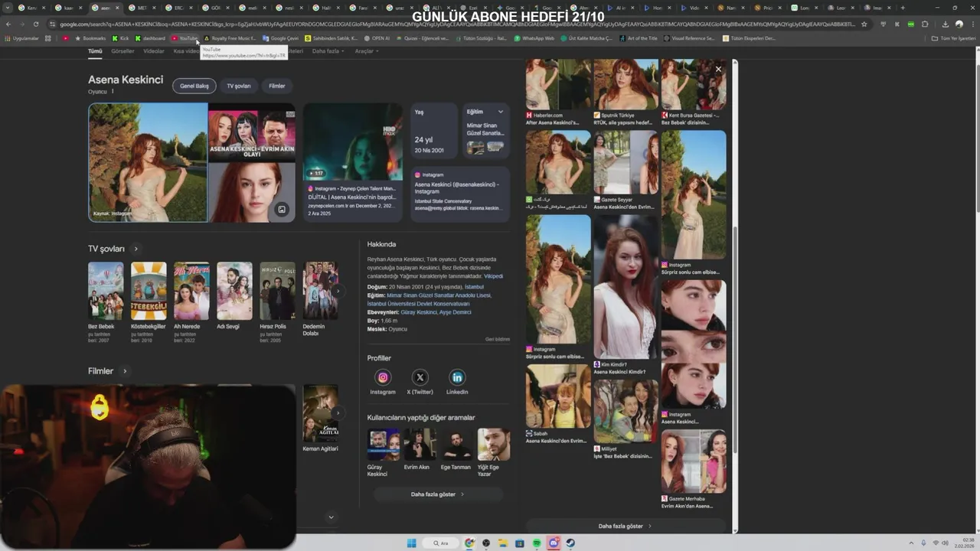Select Filmler chip
Image resolution: width=980 pixels, height=551 pixels.
277,86
